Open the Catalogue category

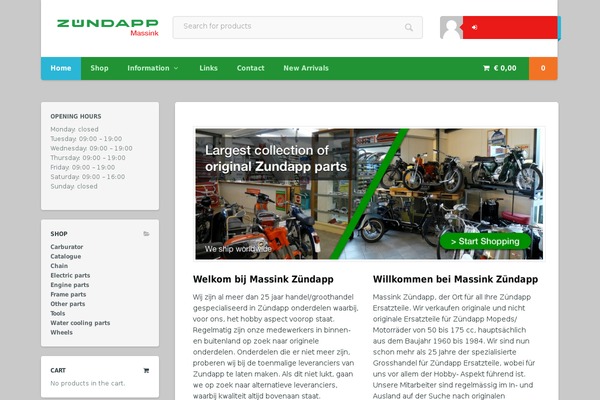65,256
